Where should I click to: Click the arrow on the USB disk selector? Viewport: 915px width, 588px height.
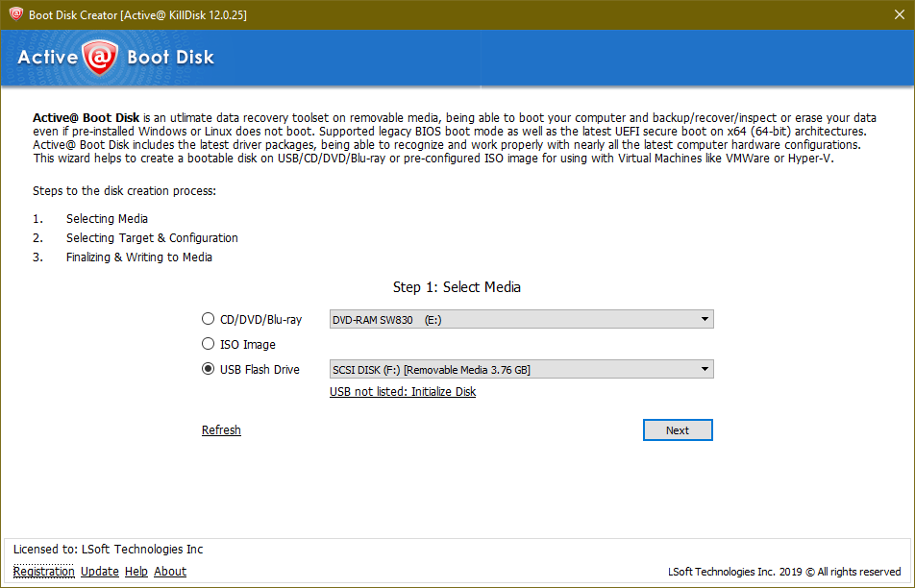pyautogui.click(x=705, y=368)
